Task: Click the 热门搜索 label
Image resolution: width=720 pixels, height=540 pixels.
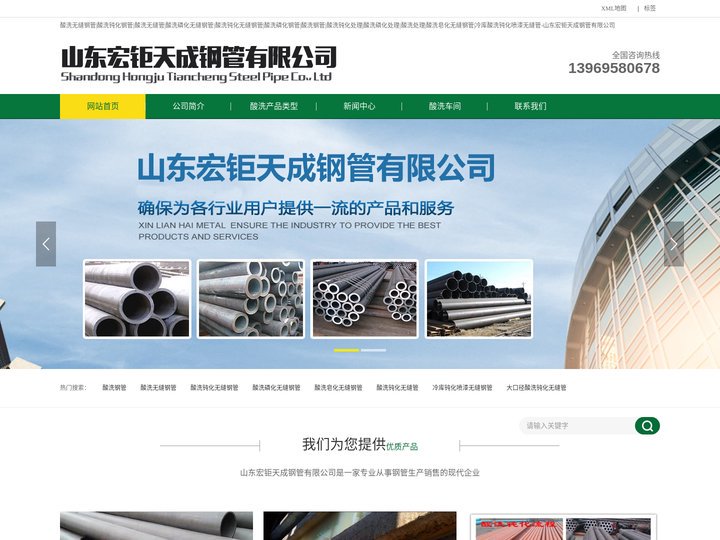Action: (73, 388)
